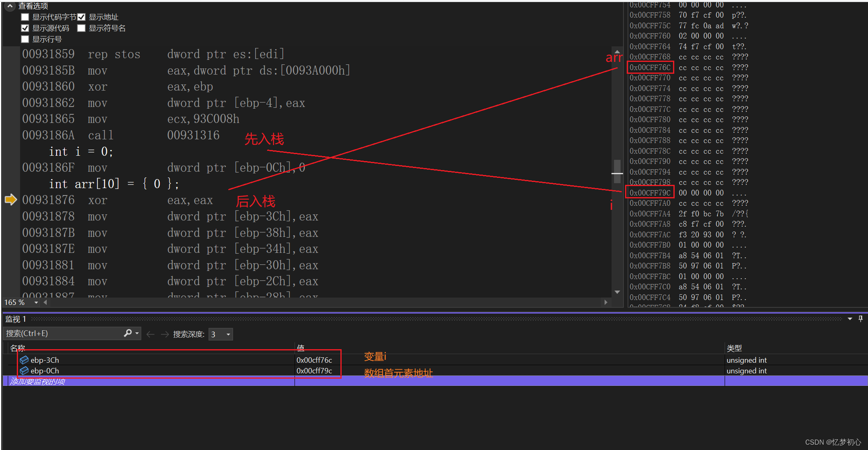This screenshot has height=450, width=868.
Task: Click the disassembly scroll down arrow
Action: point(617,292)
